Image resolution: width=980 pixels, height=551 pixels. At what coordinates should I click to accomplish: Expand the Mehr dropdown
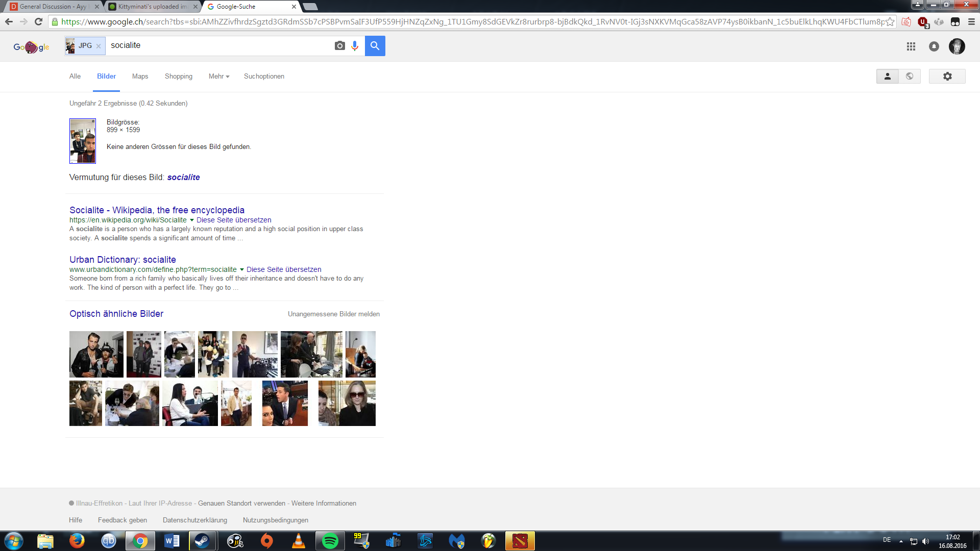[x=219, y=76]
